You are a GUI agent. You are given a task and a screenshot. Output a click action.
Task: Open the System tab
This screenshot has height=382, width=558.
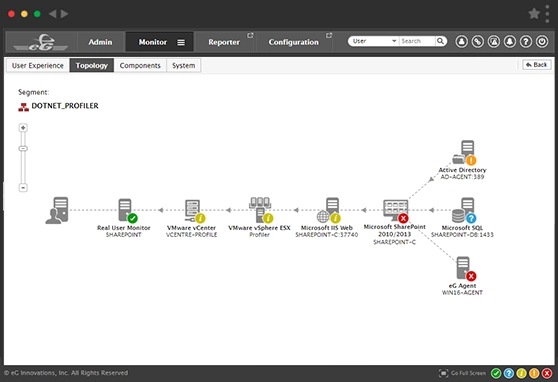pyautogui.click(x=184, y=66)
